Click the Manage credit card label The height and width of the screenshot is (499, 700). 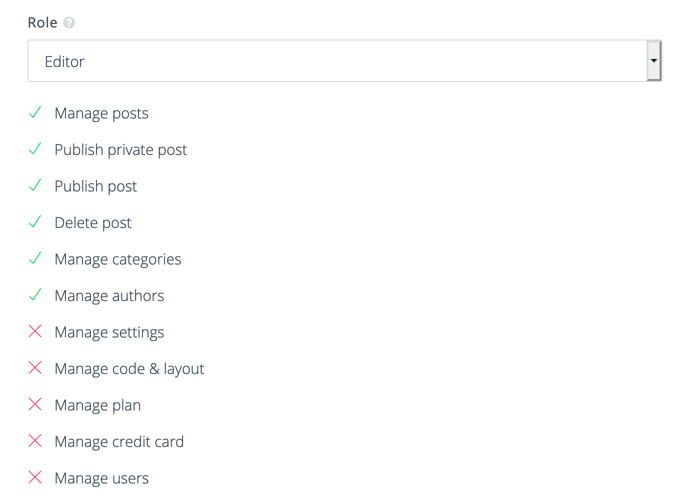(119, 442)
